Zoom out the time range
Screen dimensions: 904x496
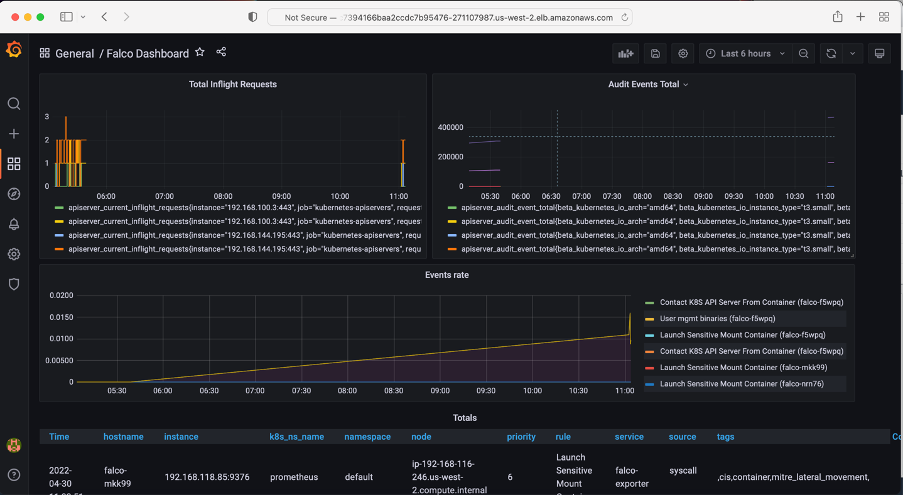pos(804,54)
